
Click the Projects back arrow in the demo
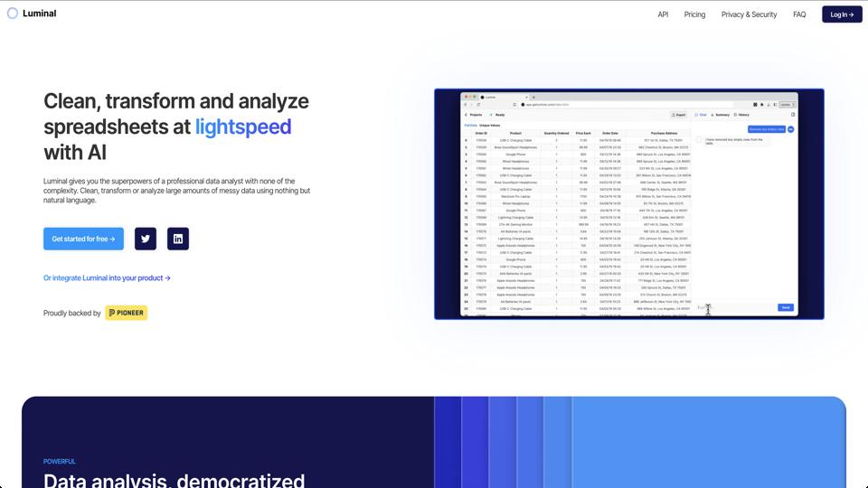point(467,115)
